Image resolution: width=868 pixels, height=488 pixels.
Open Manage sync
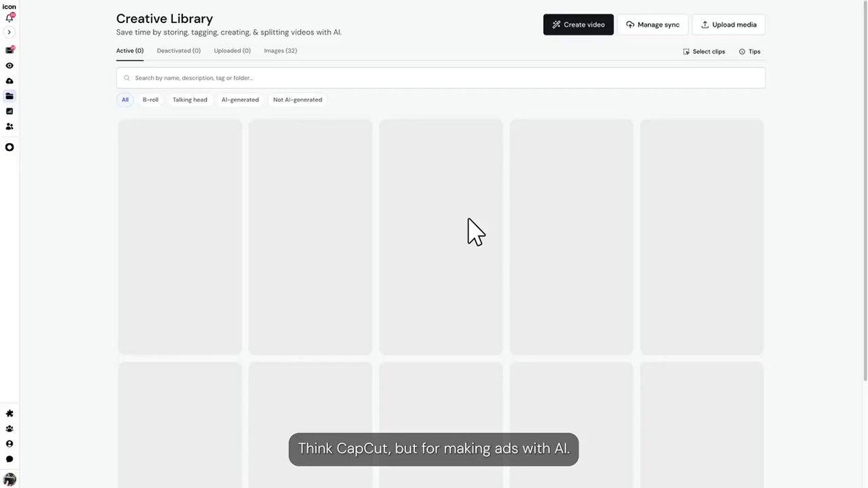coord(652,25)
